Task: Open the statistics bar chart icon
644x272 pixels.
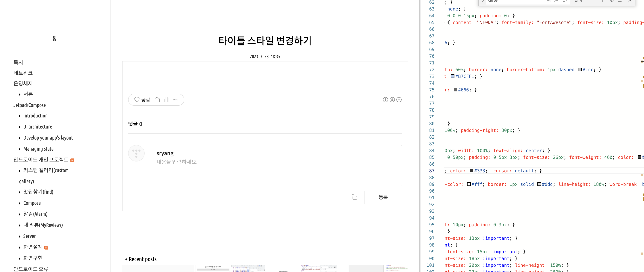Action: tap(167, 100)
